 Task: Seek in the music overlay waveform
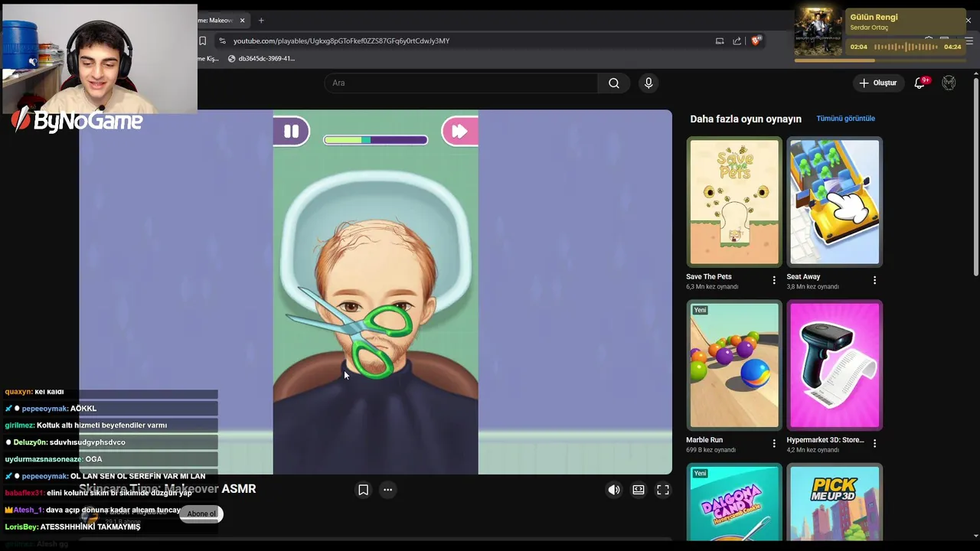pos(906,47)
